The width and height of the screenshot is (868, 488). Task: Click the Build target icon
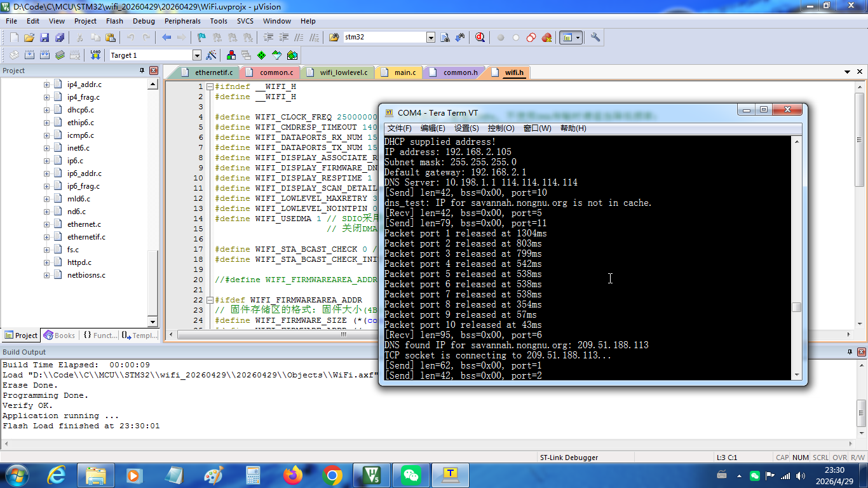(x=29, y=55)
